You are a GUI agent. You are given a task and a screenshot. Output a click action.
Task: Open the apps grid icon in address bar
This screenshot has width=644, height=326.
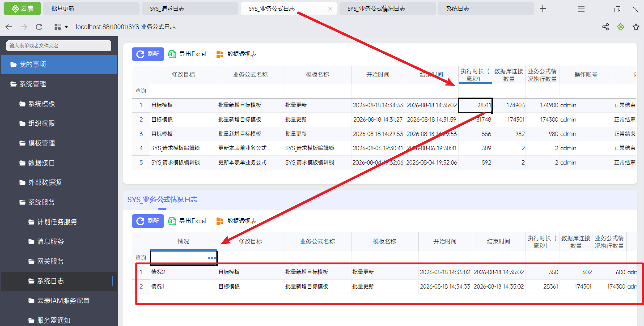[x=58, y=27]
